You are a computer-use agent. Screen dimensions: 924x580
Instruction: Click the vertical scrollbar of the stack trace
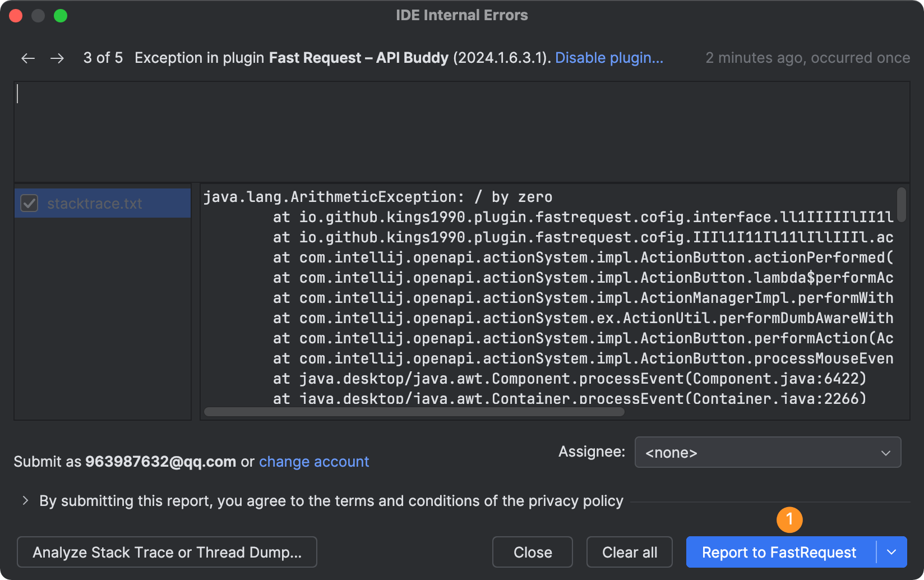click(902, 204)
